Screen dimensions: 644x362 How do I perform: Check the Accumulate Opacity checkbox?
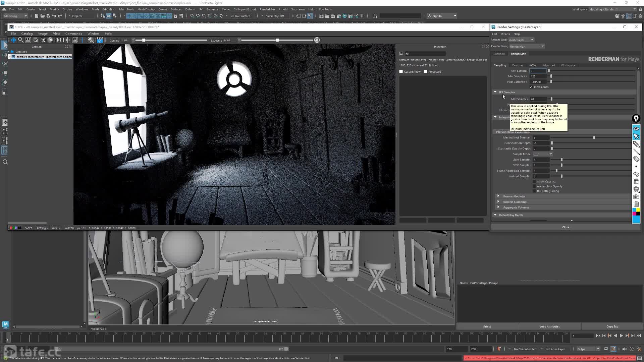coord(534,186)
